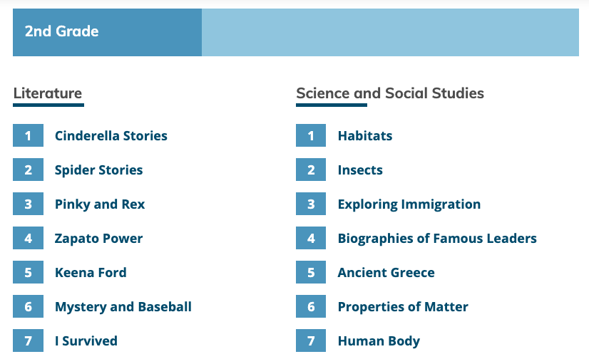Open the Human Body unit
This screenshot has width=589, height=364.
click(379, 340)
